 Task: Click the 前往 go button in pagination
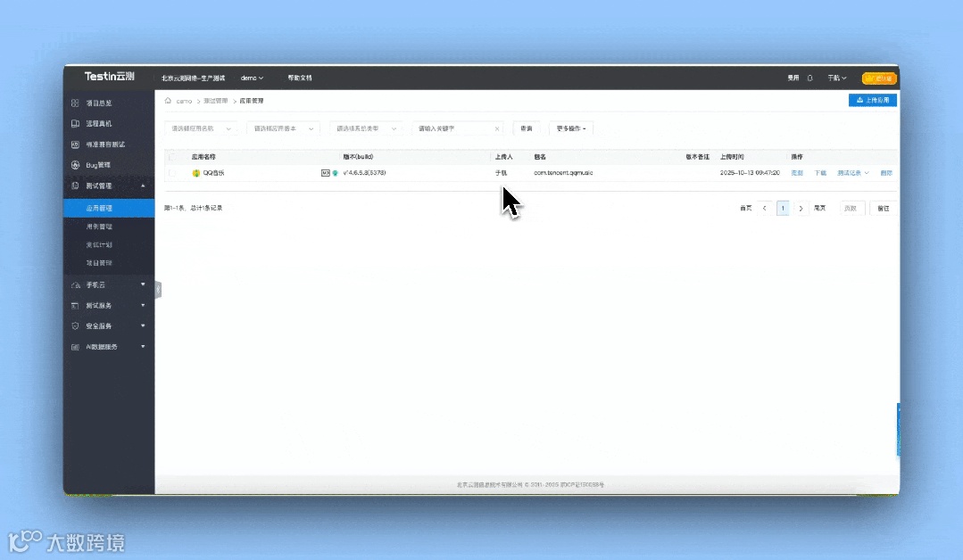point(884,209)
